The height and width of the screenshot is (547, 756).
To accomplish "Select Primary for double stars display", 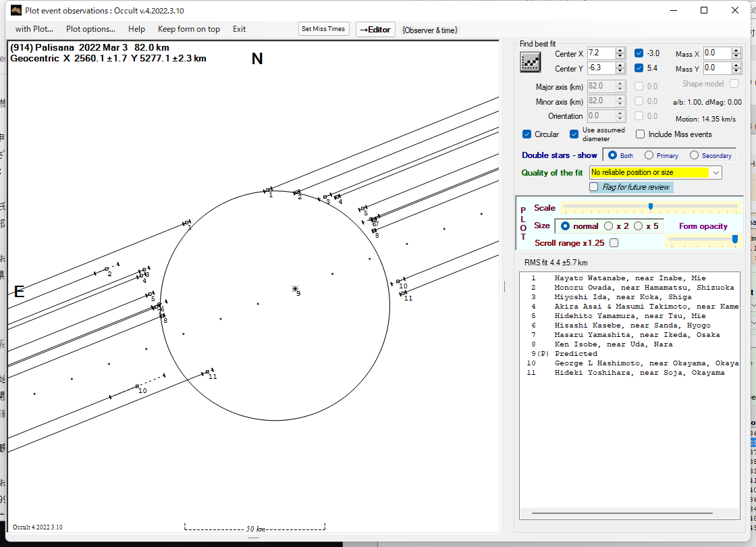I will [x=649, y=155].
